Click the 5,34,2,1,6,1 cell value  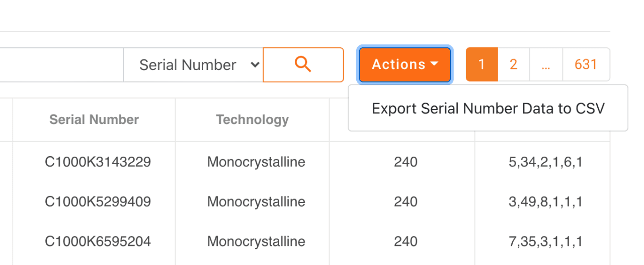pyautogui.click(x=545, y=162)
